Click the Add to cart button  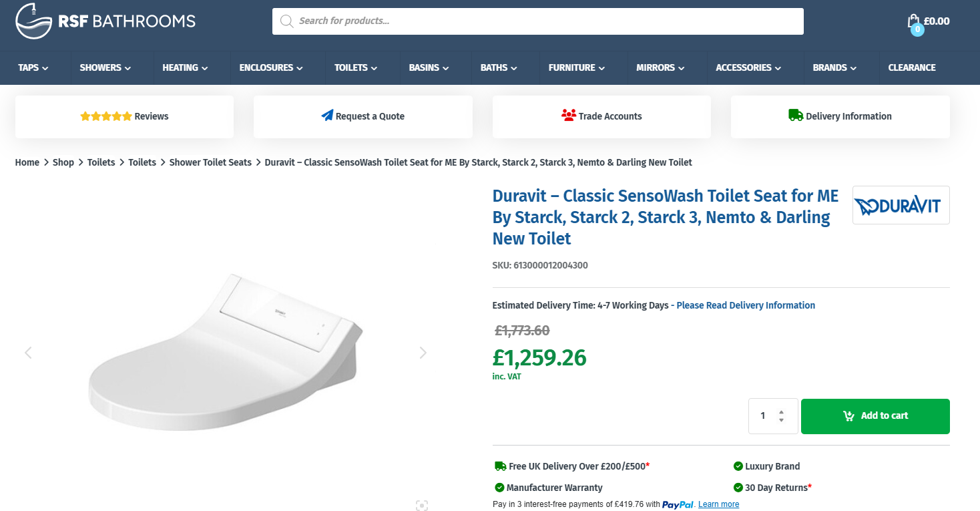(x=875, y=416)
